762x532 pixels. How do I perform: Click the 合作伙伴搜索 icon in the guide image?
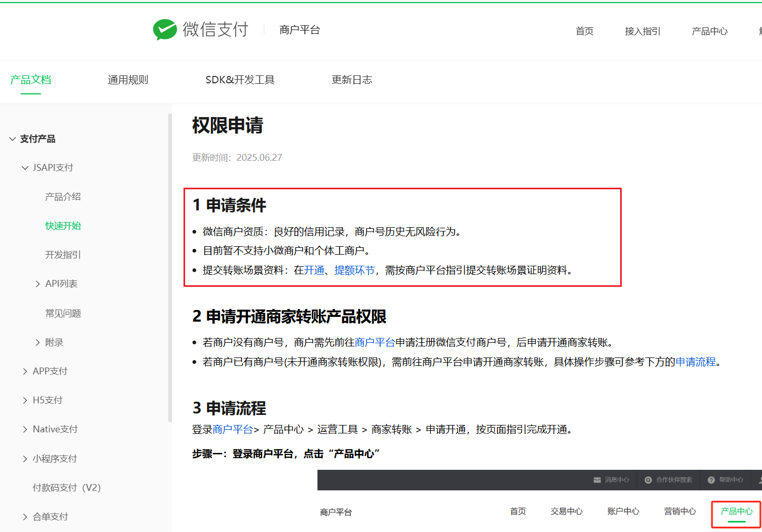(648, 480)
